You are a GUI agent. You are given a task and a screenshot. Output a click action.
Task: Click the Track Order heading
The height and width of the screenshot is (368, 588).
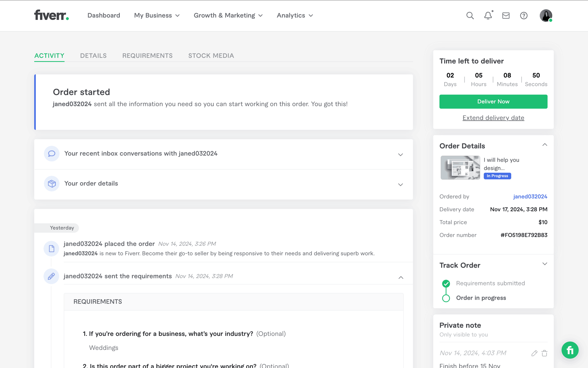pyautogui.click(x=460, y=265)
